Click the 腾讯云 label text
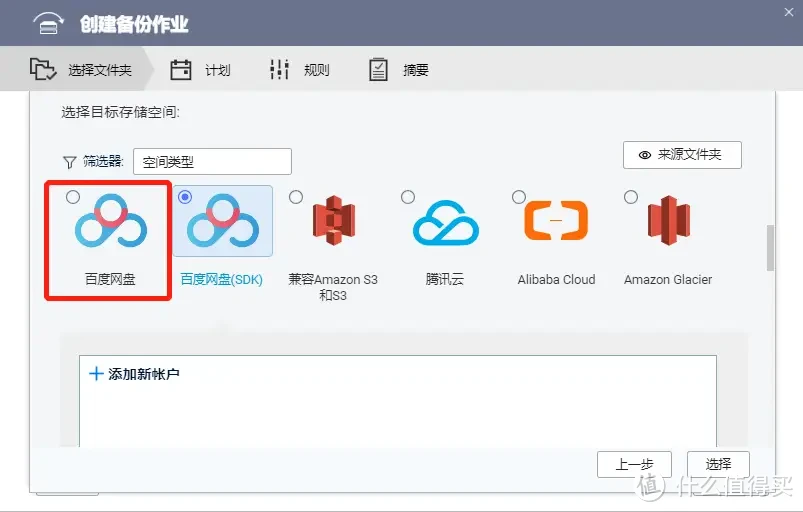 (x=445, y=279)
